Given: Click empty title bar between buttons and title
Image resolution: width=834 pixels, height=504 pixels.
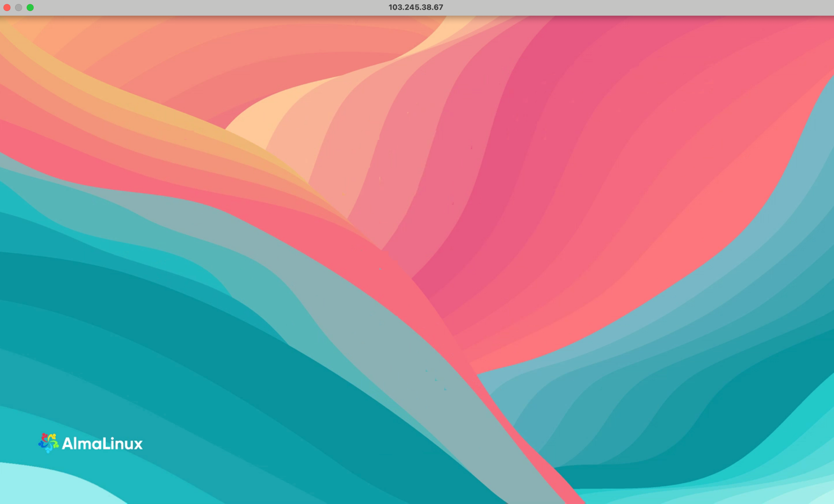Looking at the screenshot, I should click(x=210, y=7).
